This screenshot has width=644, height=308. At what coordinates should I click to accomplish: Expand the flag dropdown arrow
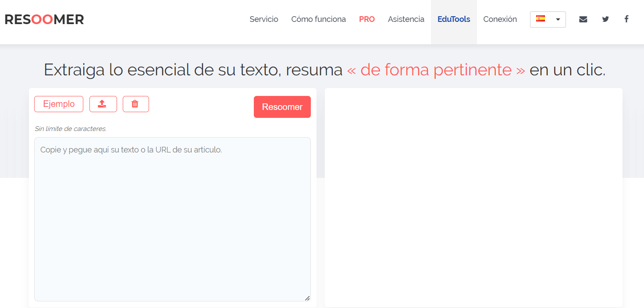click(x=557, y=19)
